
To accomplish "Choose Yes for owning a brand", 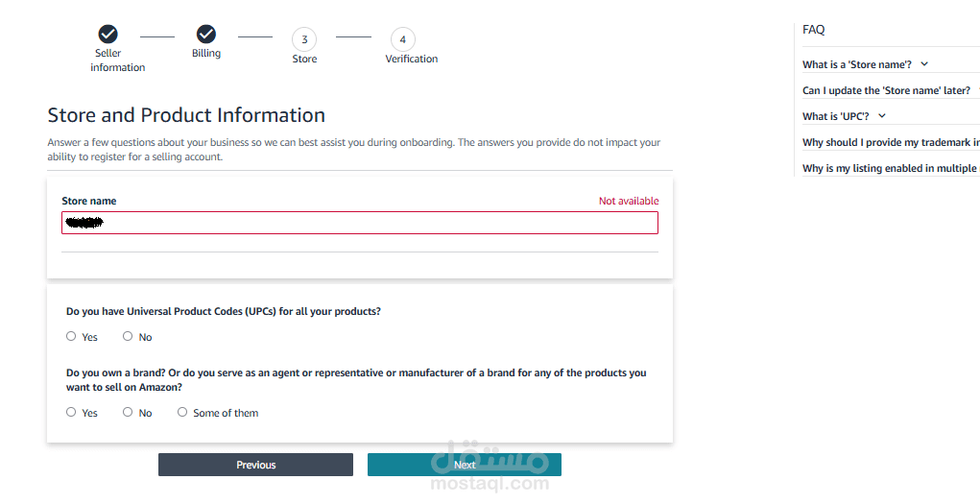I will click(71, 412).
